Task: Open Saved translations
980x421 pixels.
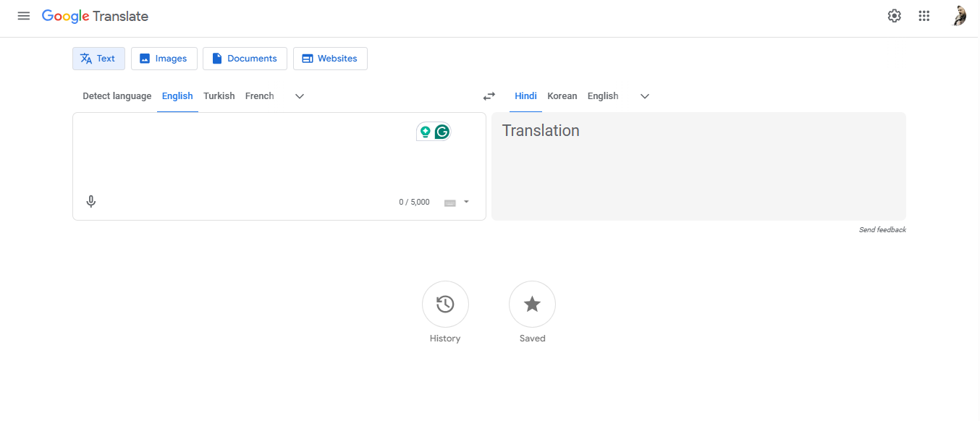Action: (532, 305)
